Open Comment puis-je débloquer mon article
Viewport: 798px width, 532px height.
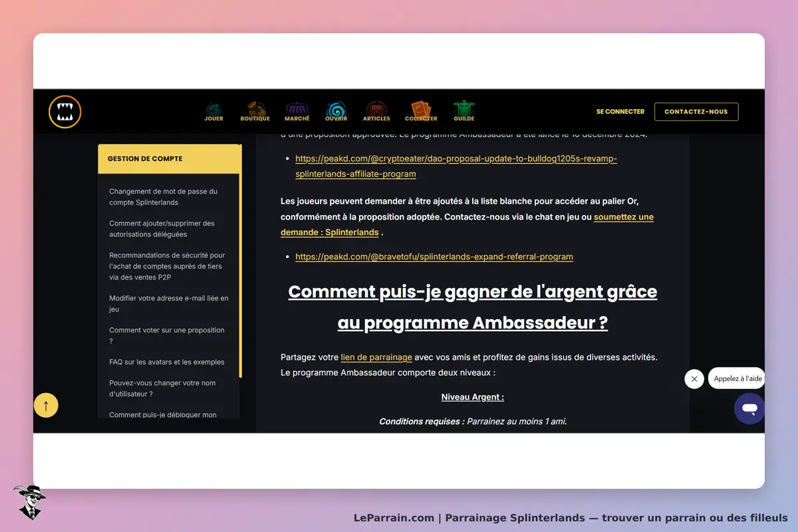163,415
